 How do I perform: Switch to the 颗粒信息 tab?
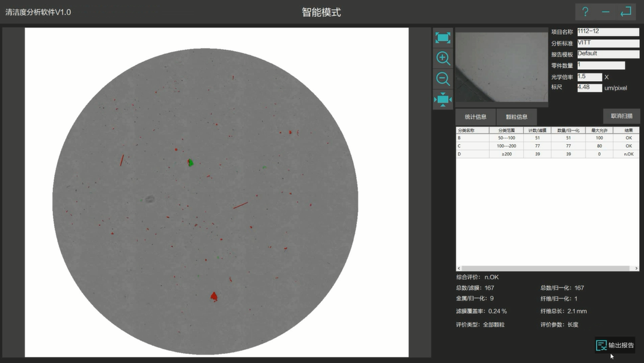coord(517,117)
